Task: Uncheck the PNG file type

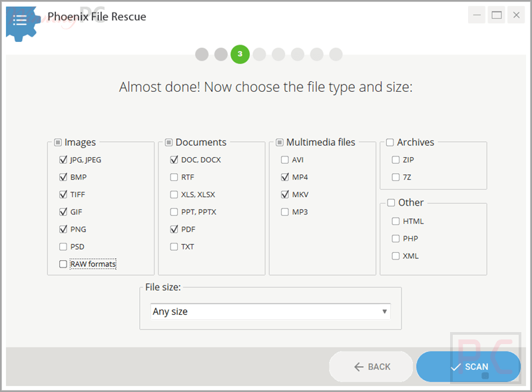Action: click(x=63, y=229)
